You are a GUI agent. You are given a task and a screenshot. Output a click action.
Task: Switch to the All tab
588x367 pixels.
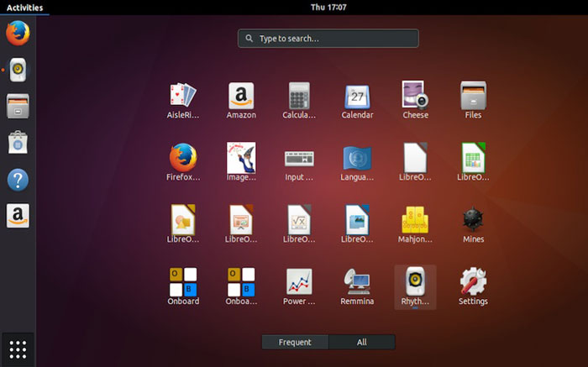(362, 342)
